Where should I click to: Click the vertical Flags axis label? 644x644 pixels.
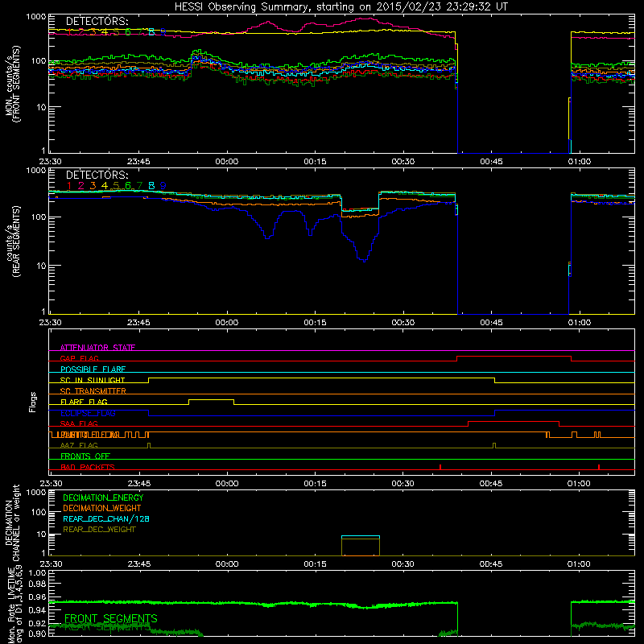(x=33, y=402)
